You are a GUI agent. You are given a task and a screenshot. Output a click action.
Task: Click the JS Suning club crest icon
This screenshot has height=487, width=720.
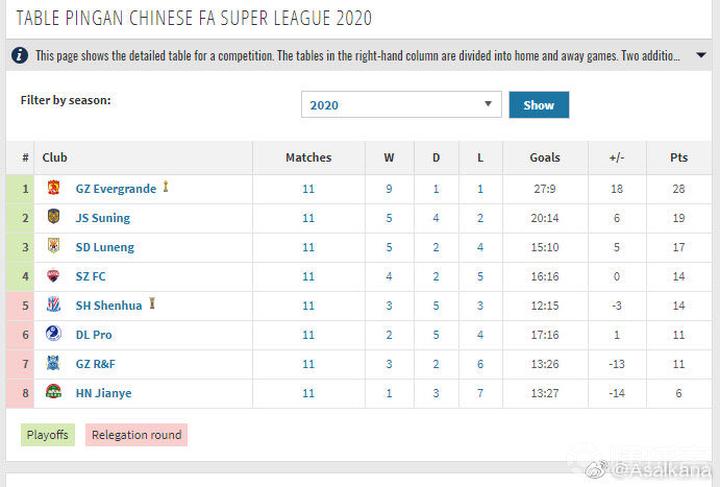[x=54, y=217]
